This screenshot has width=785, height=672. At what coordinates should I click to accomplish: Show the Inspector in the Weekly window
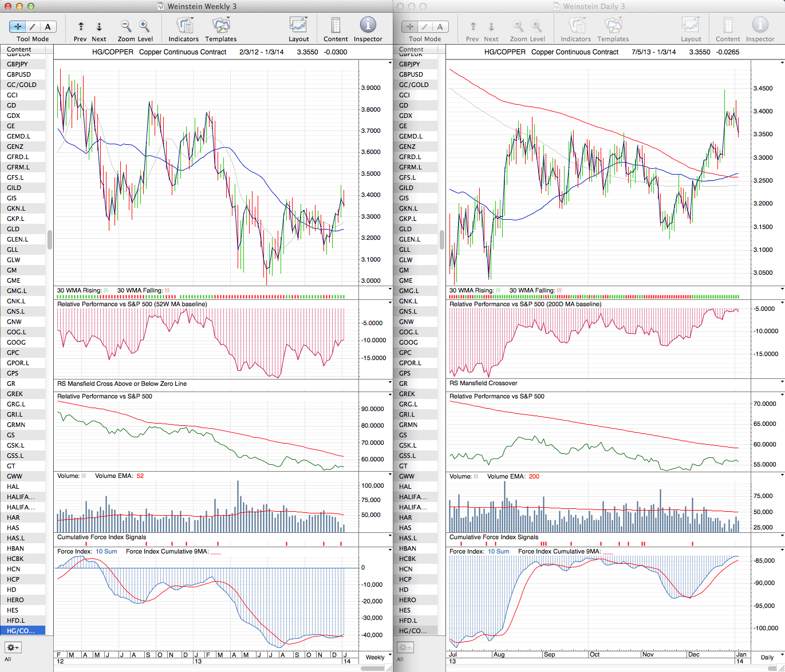click(x=368, y=25)
